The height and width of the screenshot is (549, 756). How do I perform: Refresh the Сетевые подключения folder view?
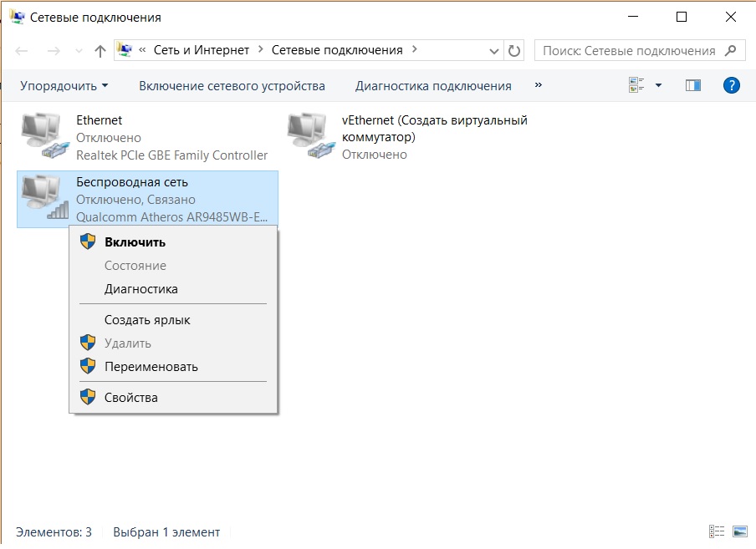pyautogui.click(x=514, y=51)
